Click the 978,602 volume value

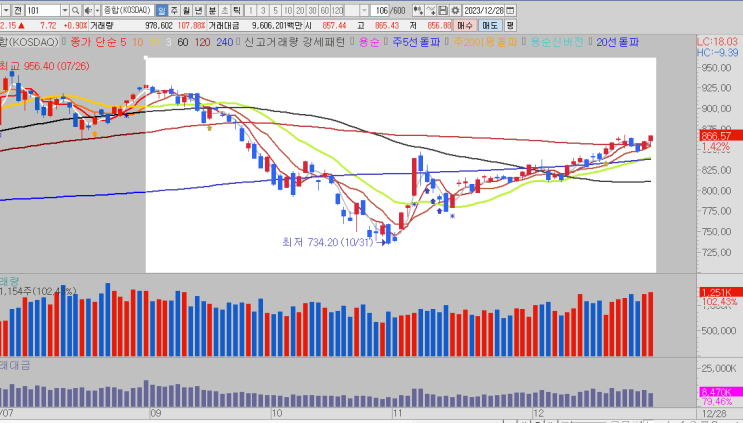coord(159,26)
